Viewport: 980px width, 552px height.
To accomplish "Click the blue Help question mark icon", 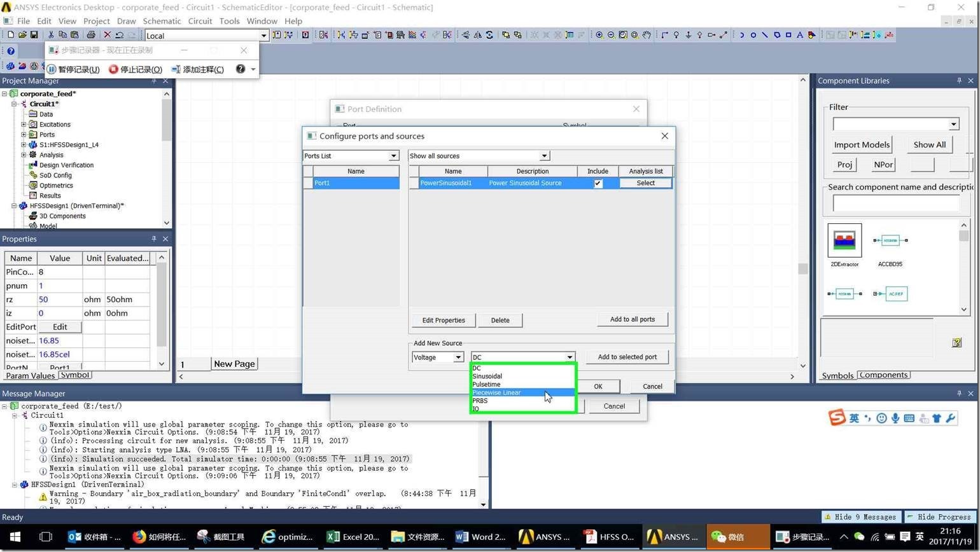I will [x=10, y=51].
